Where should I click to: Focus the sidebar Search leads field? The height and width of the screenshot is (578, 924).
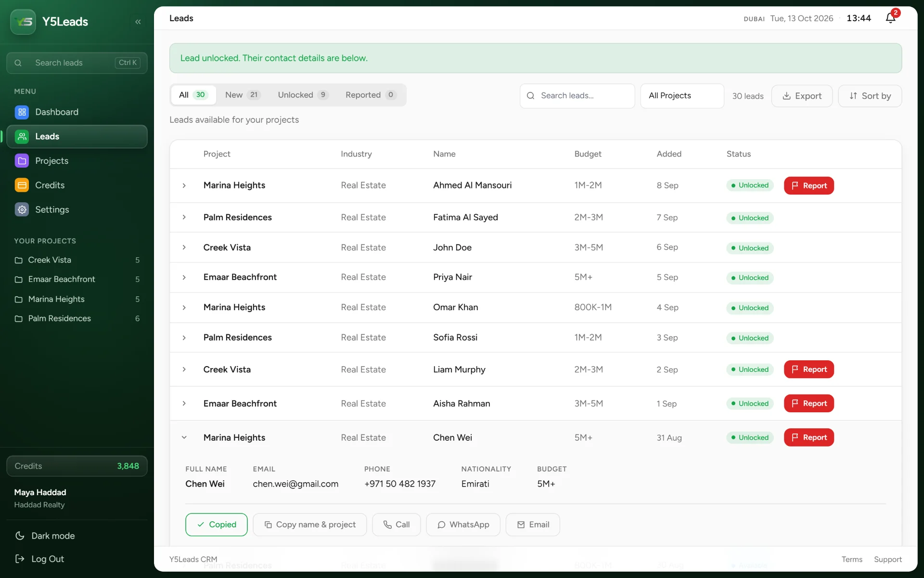point(77,63)
